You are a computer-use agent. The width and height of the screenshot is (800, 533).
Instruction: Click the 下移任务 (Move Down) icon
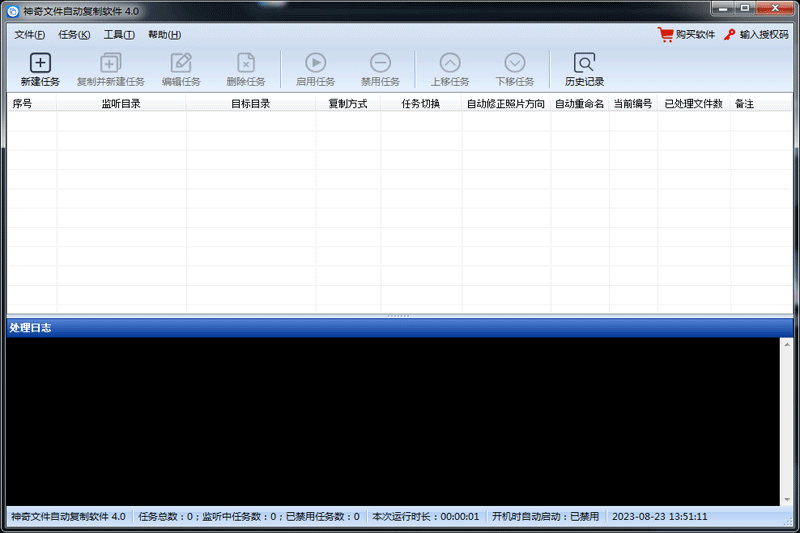coord(515,63)
